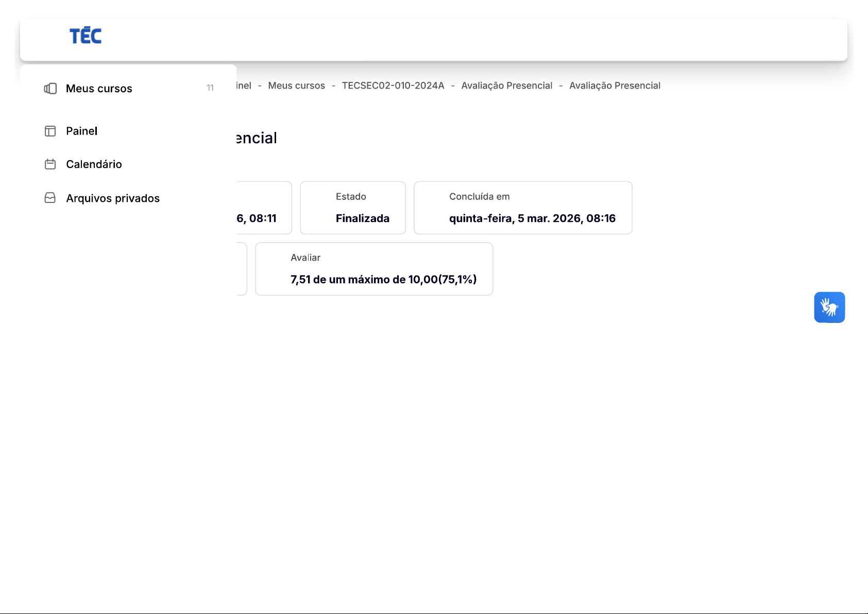Click the inbox icon beside Arquivos privados
This screenshot has height=614, width=868.
[x=50, y=198]
